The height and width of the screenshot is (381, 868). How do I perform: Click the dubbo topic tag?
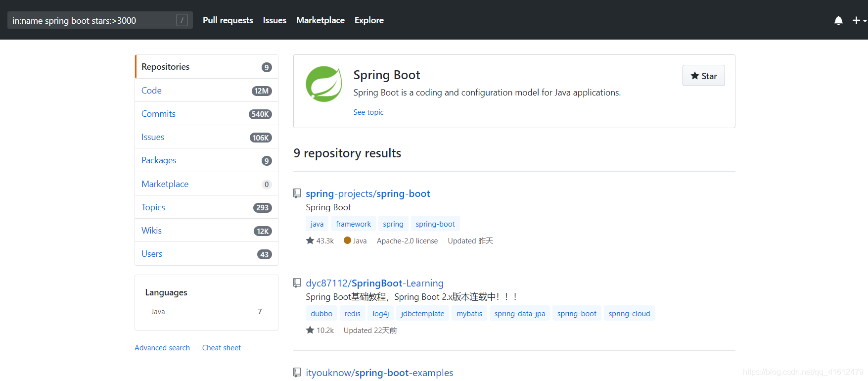pyautogui.click(x=321, y=313)
